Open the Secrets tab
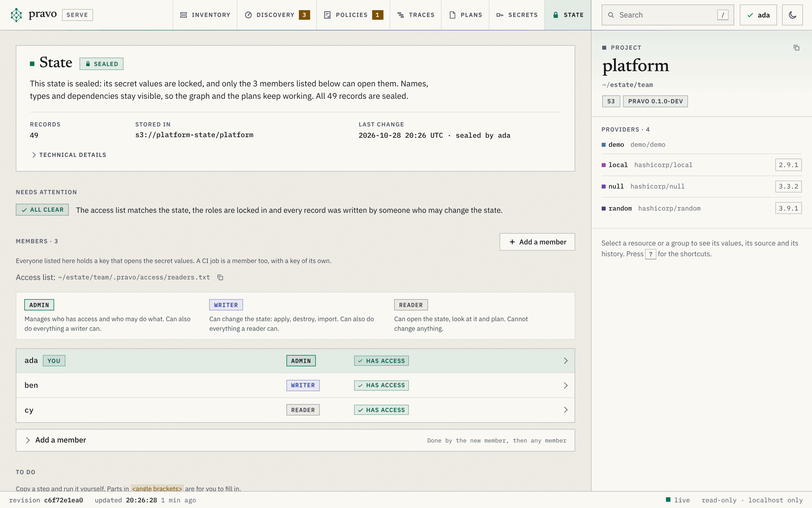 tap(517, 15)
